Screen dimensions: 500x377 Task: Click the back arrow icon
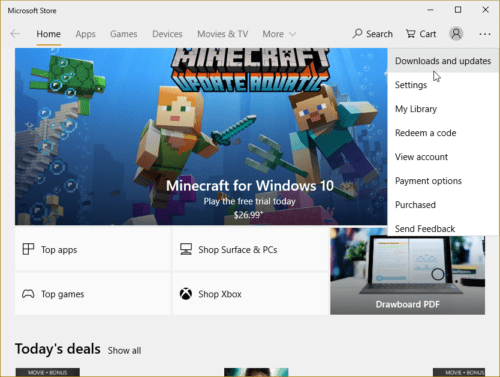pos(15,34)
